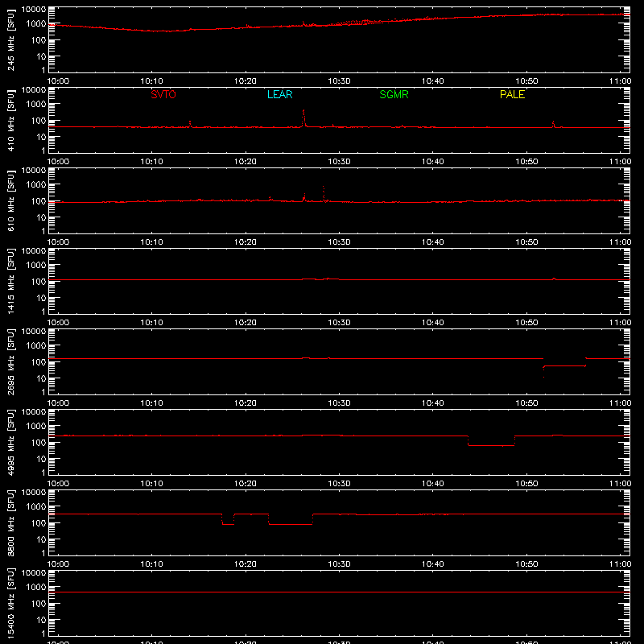Click the 10000 tick label on the 245 MHz axis
The width and height of the screenshot is (644, 644).
(x=34, y=10)
